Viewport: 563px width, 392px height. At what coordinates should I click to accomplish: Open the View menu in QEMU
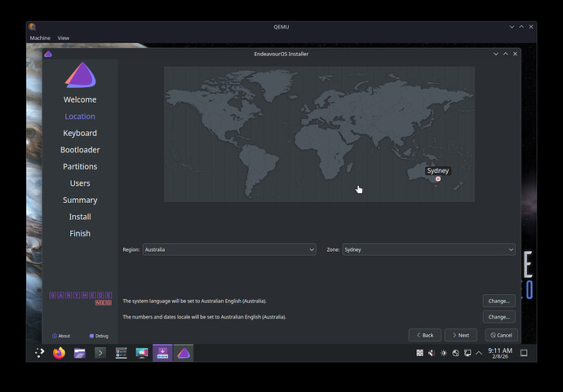tap(63, 38)
